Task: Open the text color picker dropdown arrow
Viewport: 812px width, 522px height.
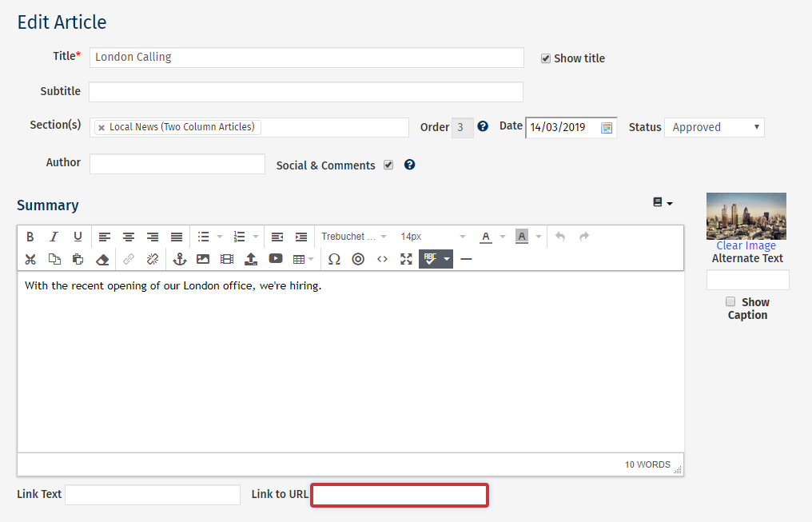Action: [503, 237]
